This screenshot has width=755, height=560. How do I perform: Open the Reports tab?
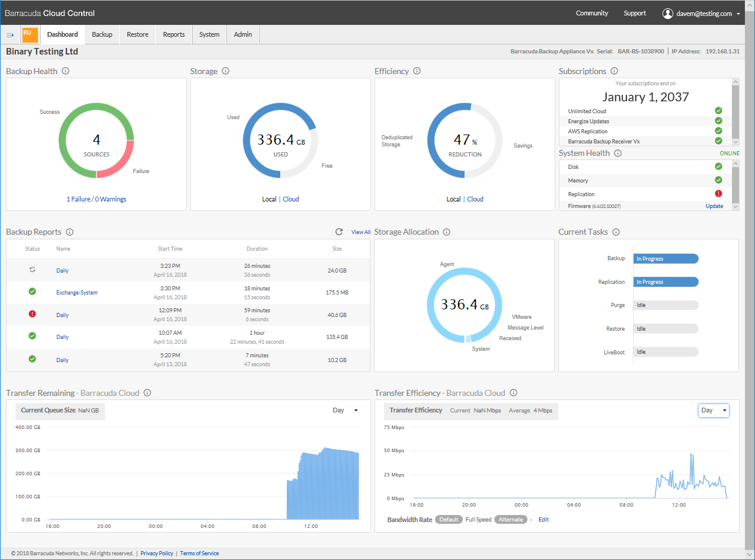[x=174, y=34]
